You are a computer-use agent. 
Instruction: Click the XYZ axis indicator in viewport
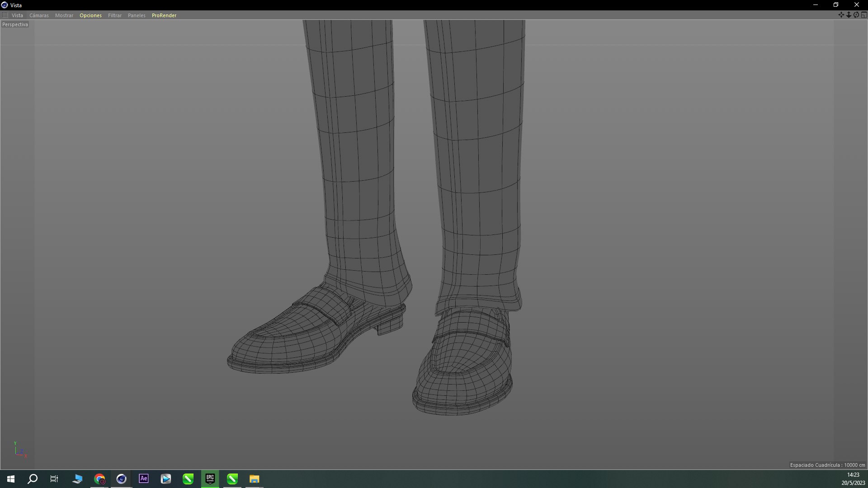click(x=20, y=450)
